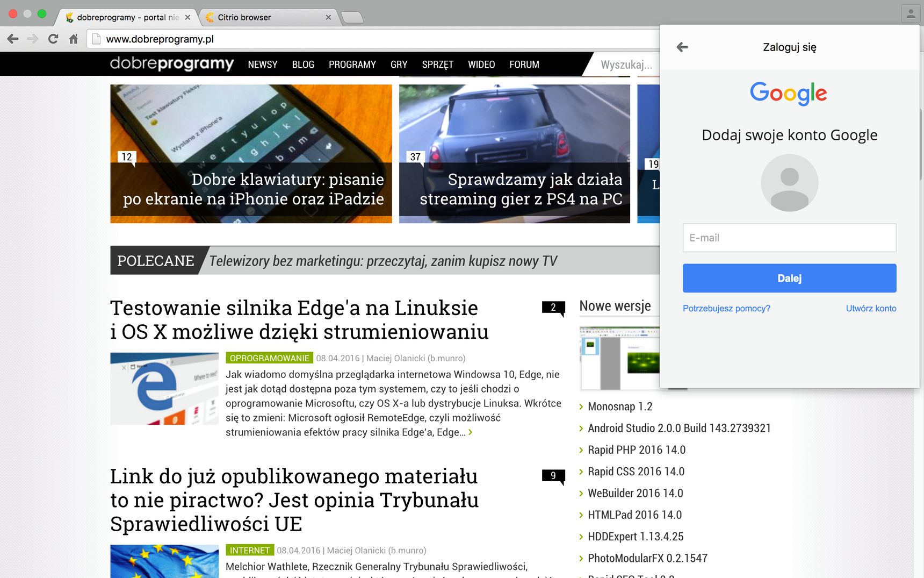Click the Wyszukaj search field
The height and width of the screenshot is (578, 924).
pyautogui.click(x=626, y=65)
